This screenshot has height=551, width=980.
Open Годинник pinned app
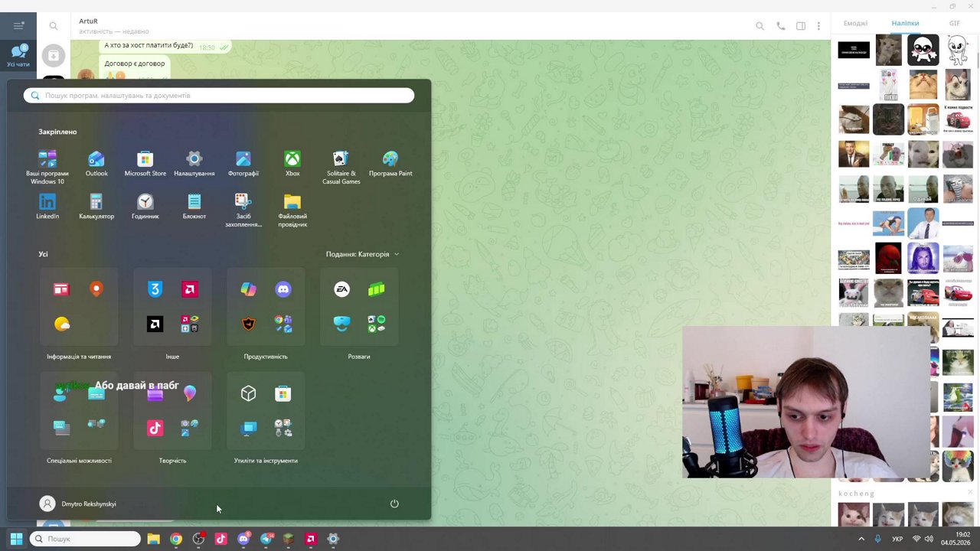[145, 207]
